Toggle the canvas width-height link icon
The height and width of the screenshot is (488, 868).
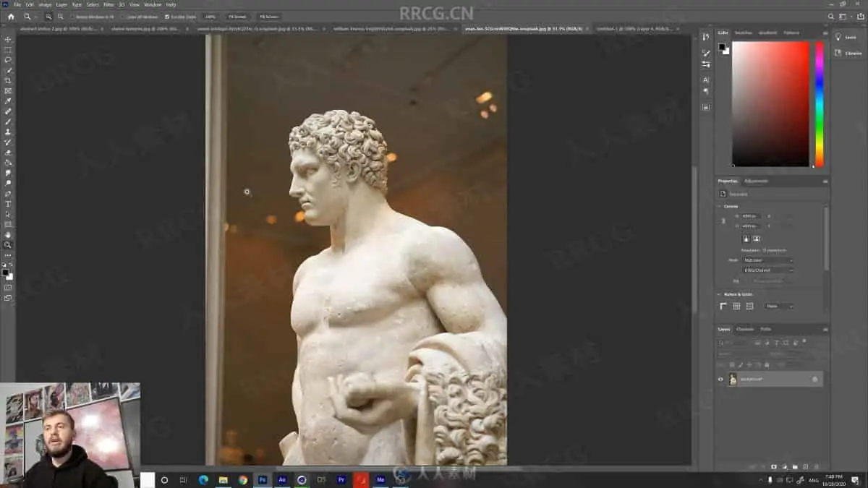point(723,221)
